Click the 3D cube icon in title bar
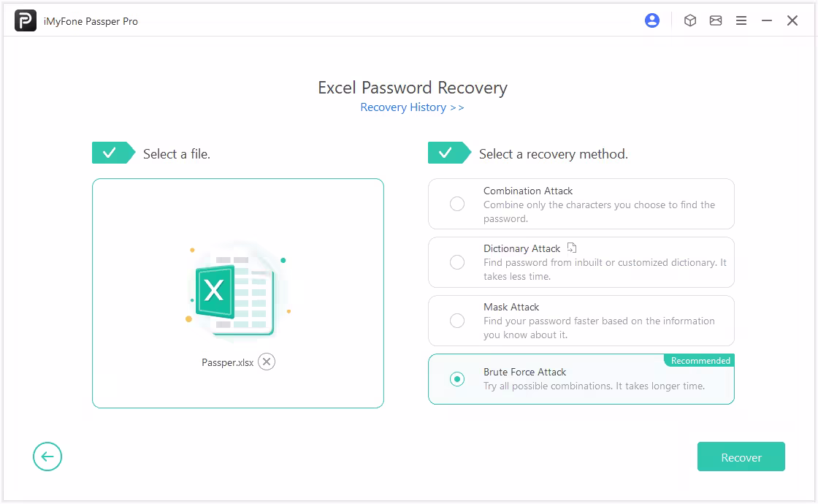The width and height of the screenshot is (818, 504). [x=690, y=21]
